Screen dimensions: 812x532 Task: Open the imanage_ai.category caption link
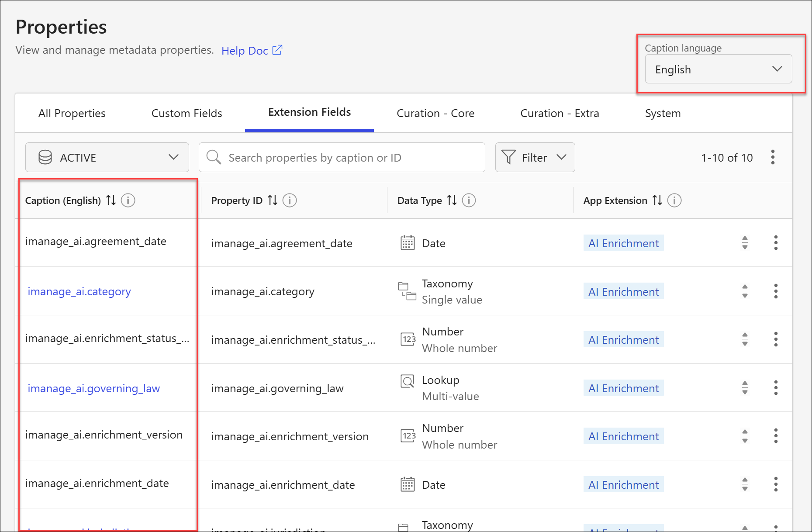(x=79, y=291)
